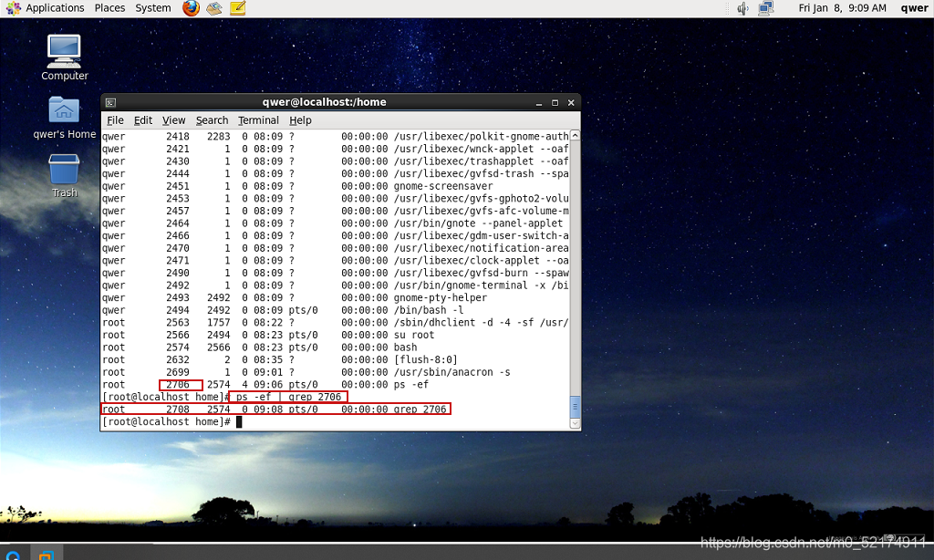Open the System menu
The width and height of the screenshot is (934, 560).
(x=153, y=8)
